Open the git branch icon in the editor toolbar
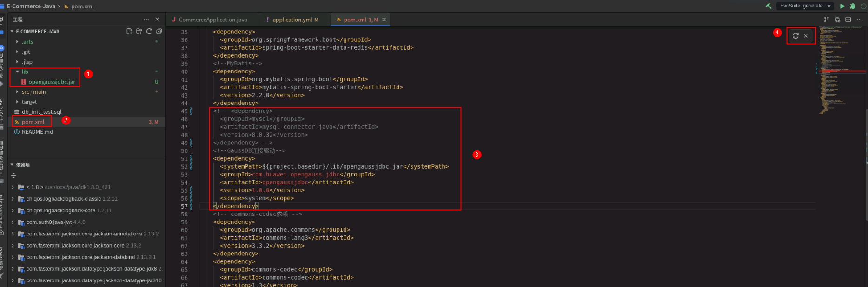868x287 pixels. (826, 20)
